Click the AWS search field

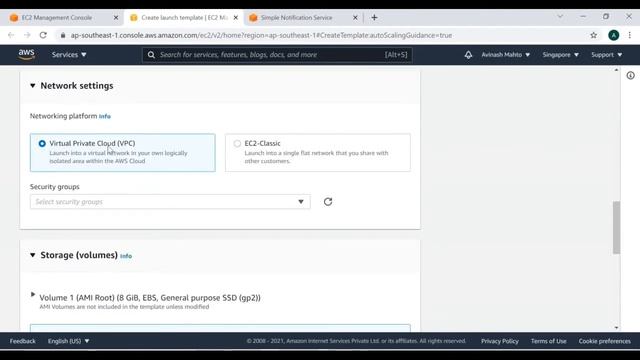pyautogui.click(x=277, y=55)
